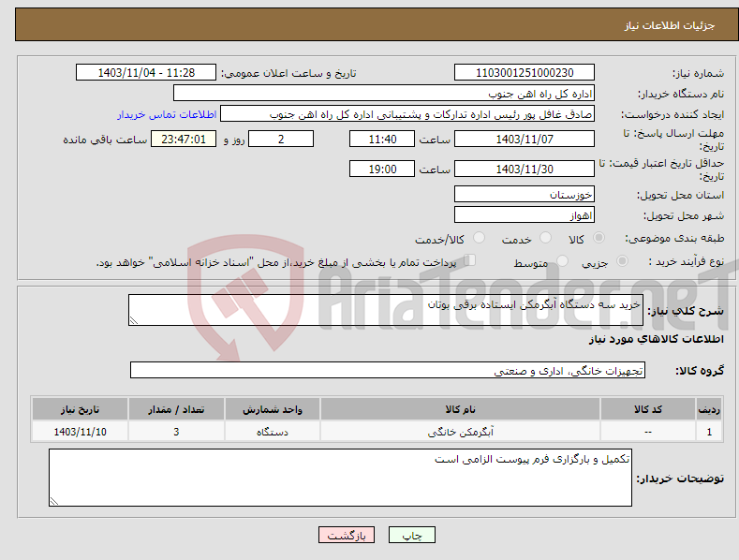Click the نام کالا column header
This screenshot has width=739, height=560.
[460, 409]
